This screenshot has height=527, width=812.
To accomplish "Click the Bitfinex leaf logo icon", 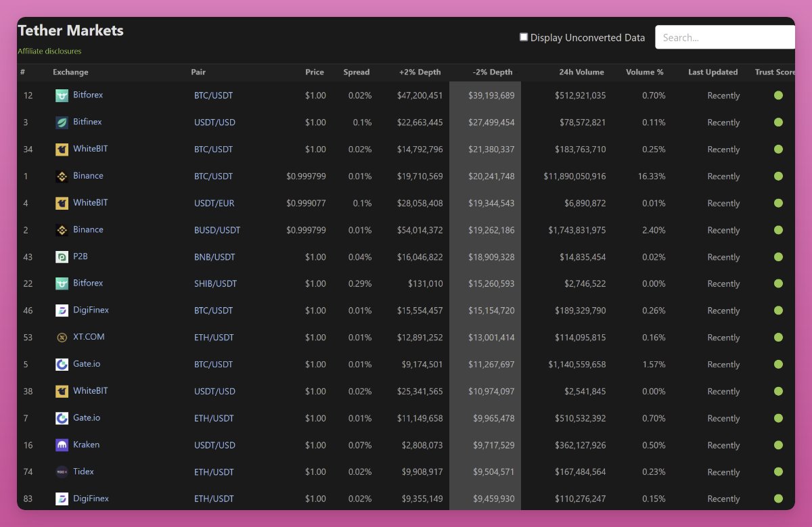I will pos(62,122).
